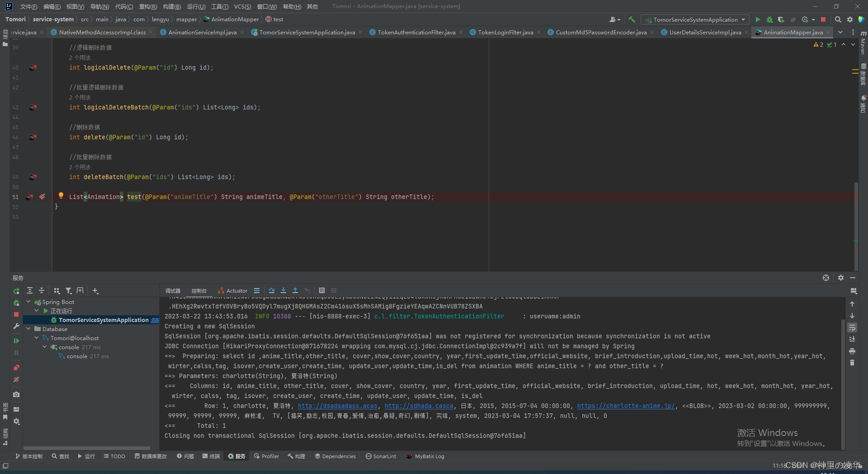Open IDE settings gear in top toolbar
The image size is (868, 474).
tap(850, 19)
